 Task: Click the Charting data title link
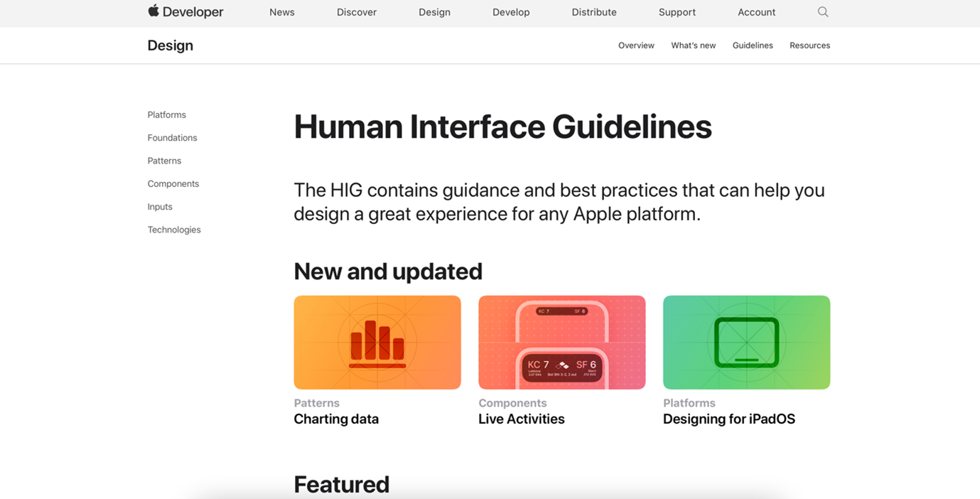pyautogui.click(x=336, y=419)
